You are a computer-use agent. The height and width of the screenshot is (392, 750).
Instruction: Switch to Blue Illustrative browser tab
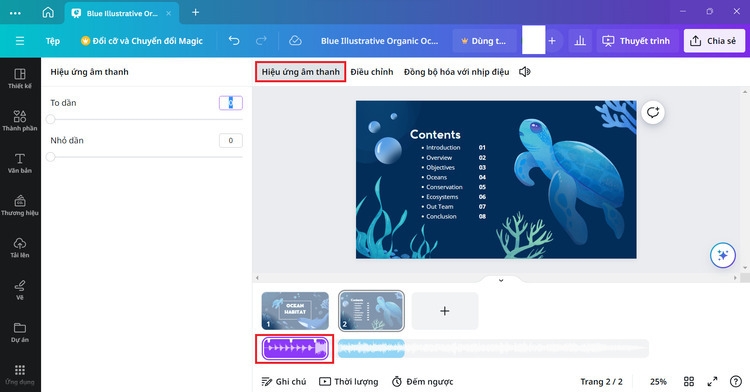122,13
